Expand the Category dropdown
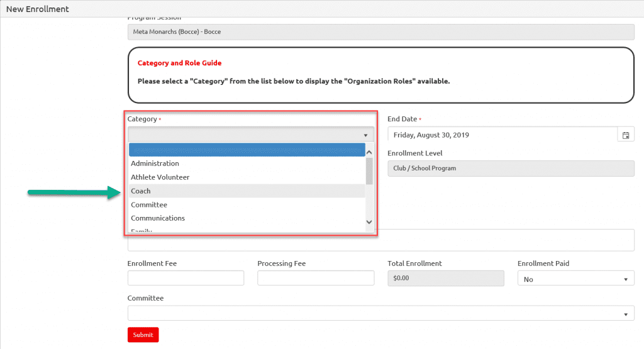644x349 pixels. [250, 135]
